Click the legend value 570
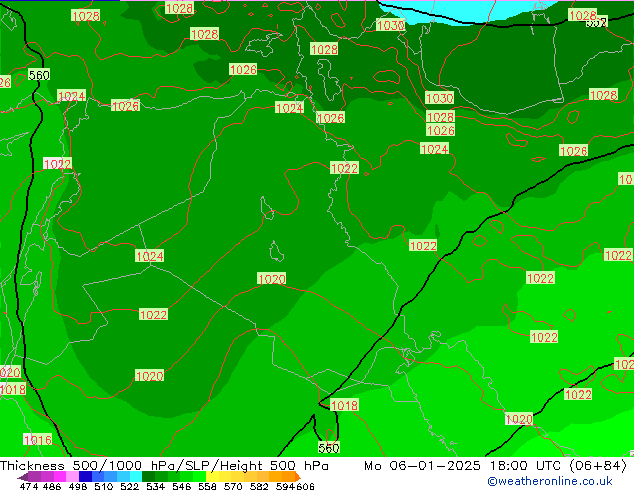Screen dimensions: 634x490 click(x=233, y=486)
